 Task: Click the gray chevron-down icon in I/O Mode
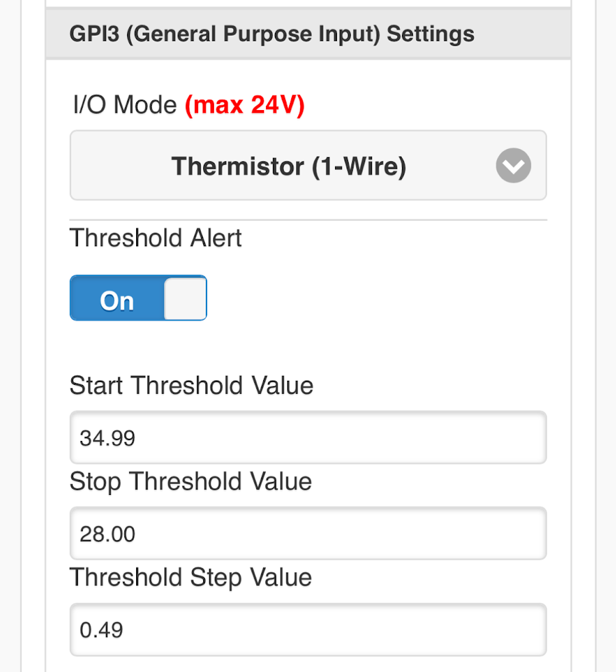click(513, 165)
